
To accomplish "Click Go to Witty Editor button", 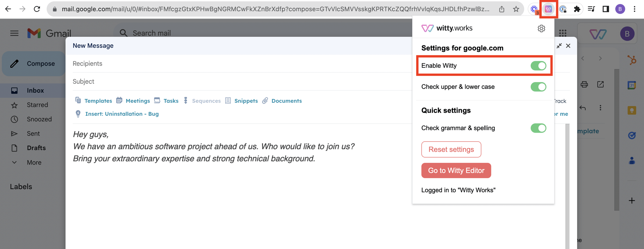I will (456, 171).
